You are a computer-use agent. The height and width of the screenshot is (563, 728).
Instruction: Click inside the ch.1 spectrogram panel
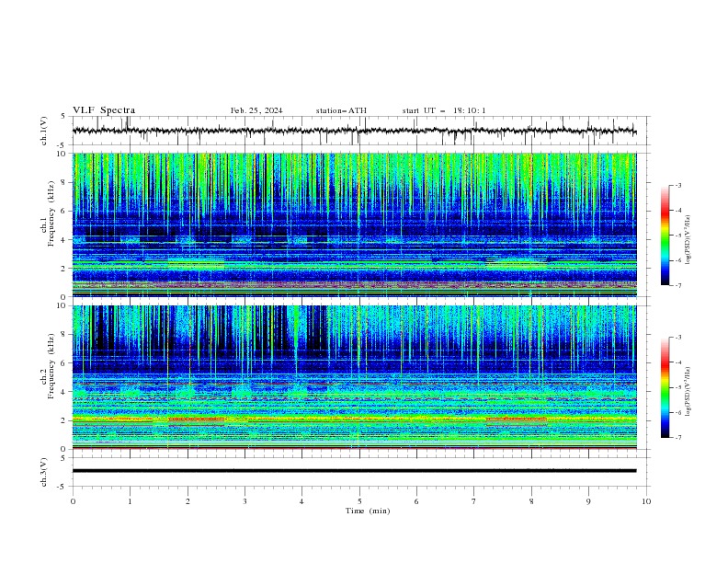(354, 224)
